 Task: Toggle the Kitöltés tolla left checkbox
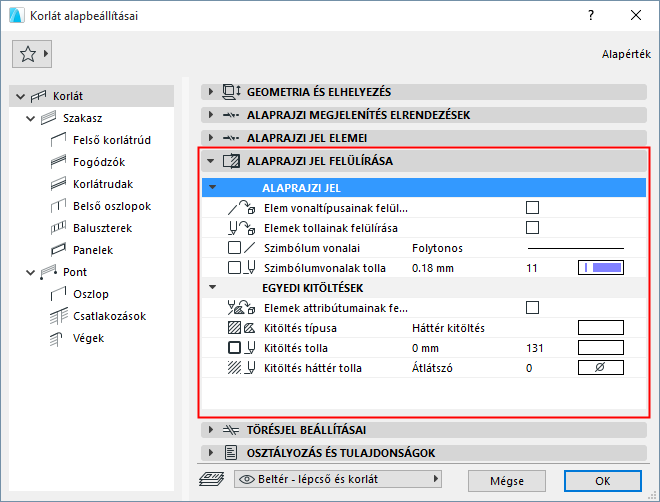pos(234,348)
